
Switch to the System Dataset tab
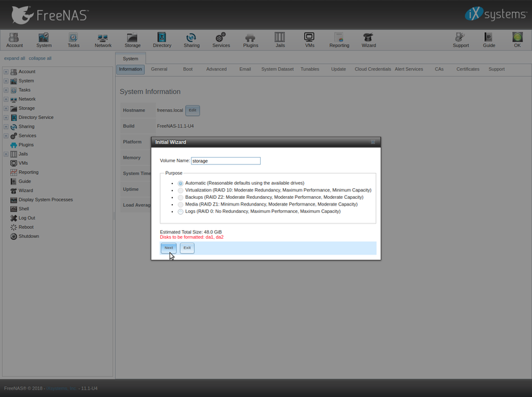[x=277, y=69]
